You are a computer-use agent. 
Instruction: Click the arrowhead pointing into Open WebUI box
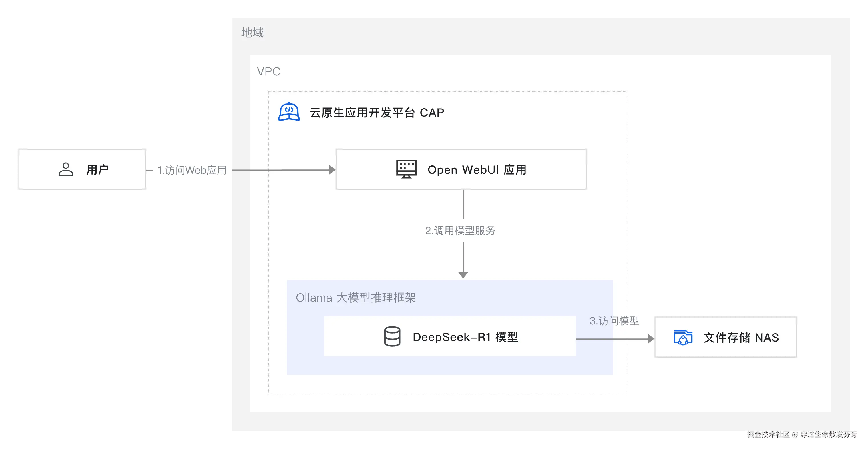coord(332,170)
